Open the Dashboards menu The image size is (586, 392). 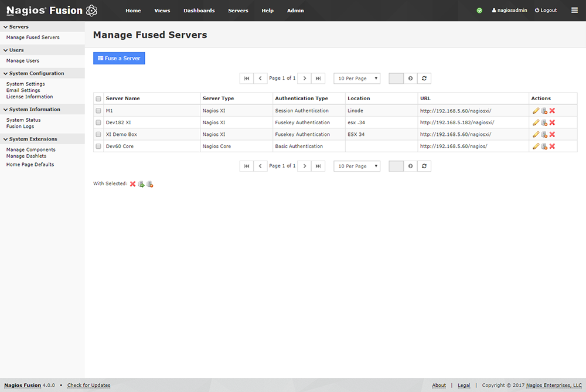click(199, 11)
